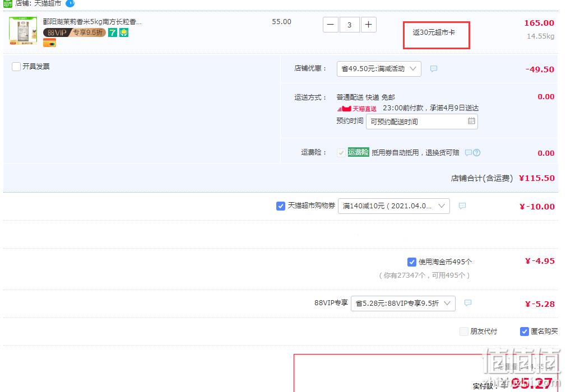
Task: Click the coupon deduction ¥-10.00
Action: pos(537,207)
